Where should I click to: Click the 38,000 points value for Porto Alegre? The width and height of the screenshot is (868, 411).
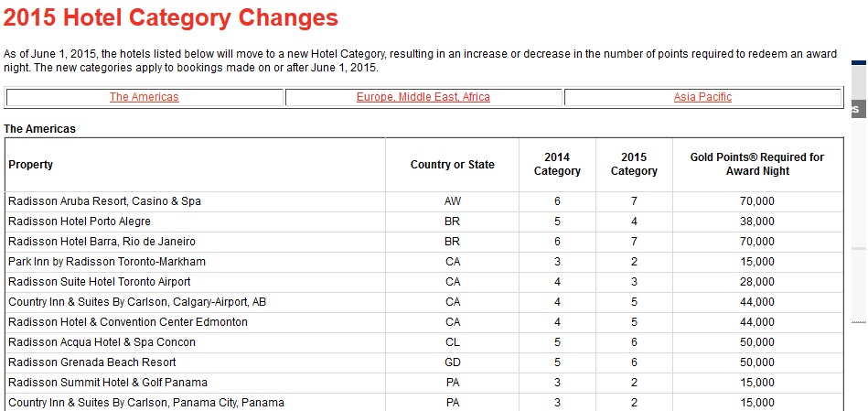756,222
